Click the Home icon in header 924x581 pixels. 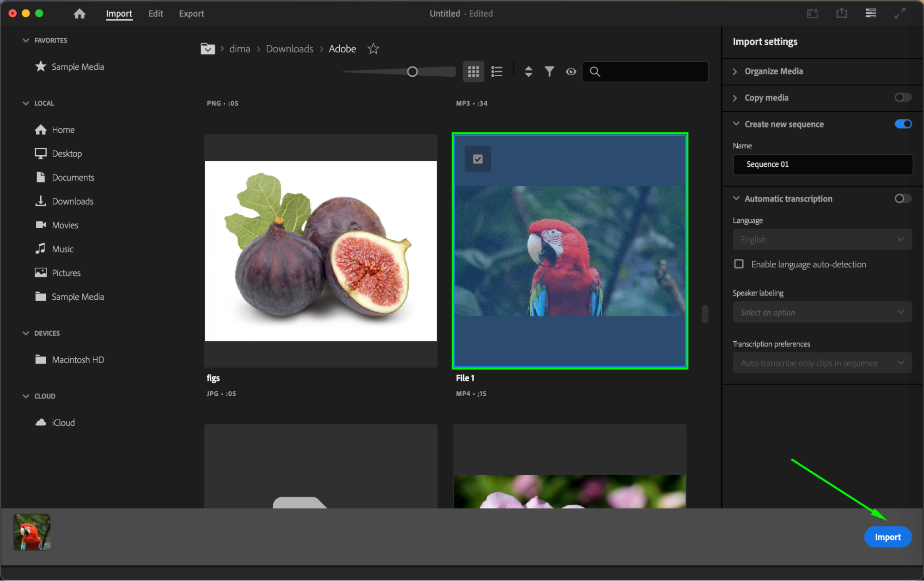pyautogui.click(x=80, y=13)
